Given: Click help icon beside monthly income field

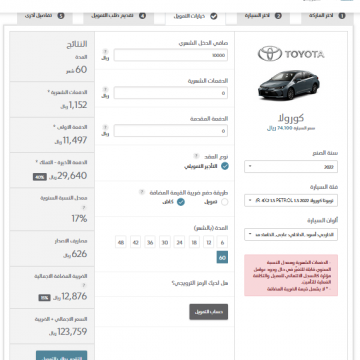Looking at the screenshot, I should coord(105,52).
